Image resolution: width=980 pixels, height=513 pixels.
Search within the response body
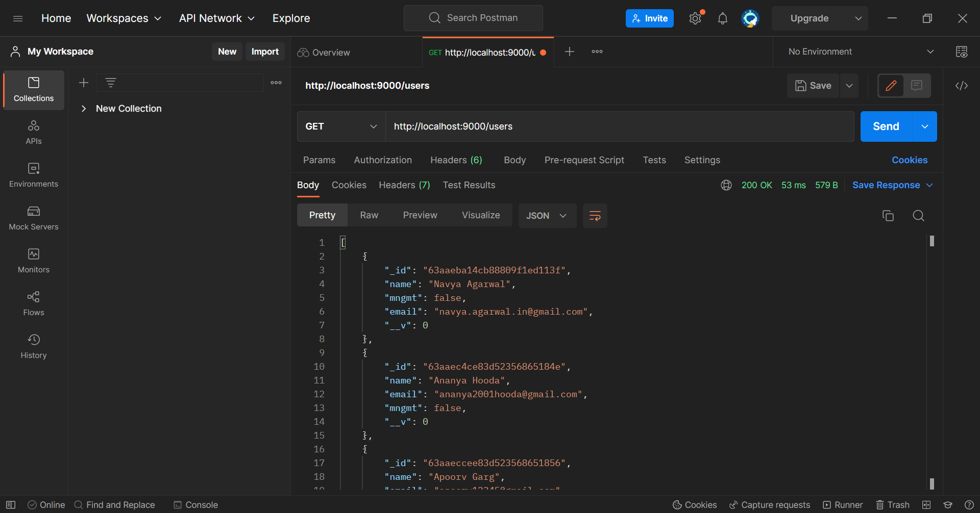point(918,216)
